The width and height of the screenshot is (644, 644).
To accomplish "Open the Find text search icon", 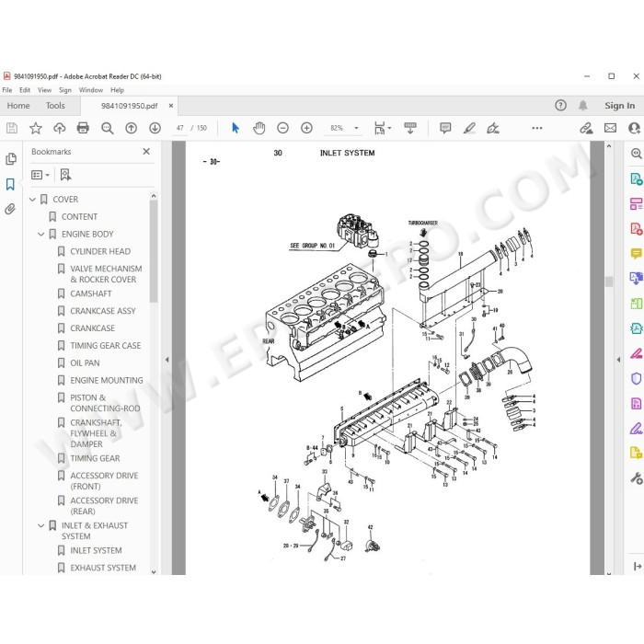I will tap(108, 128).
